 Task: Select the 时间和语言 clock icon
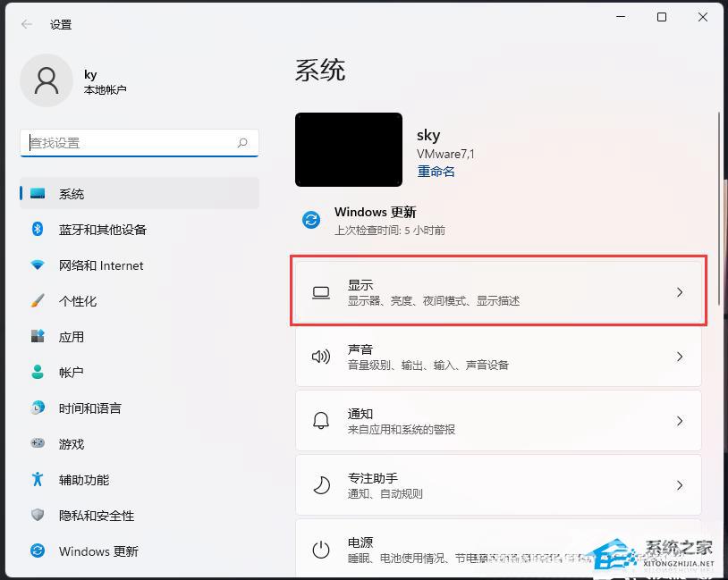coord(37,408)
